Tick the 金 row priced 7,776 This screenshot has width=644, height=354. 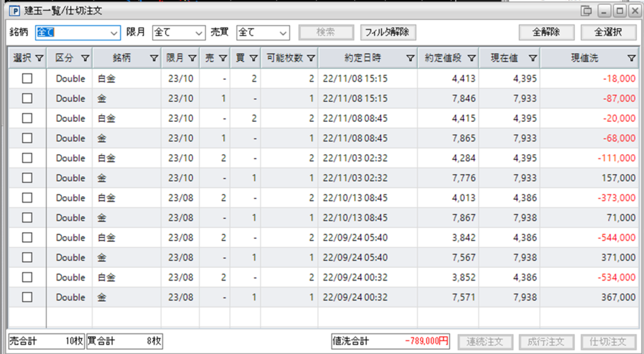pyautogui.click(x=27, y=178)
